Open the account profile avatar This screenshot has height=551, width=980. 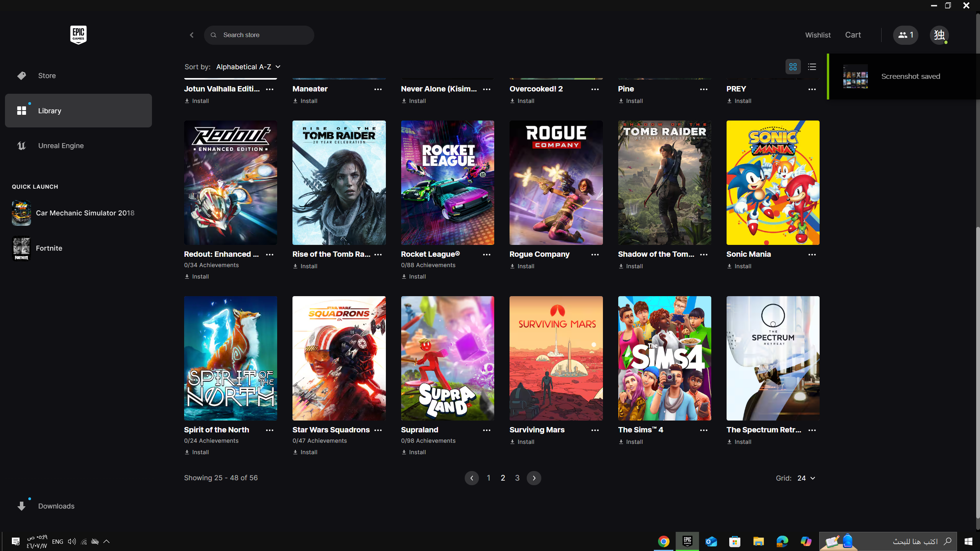point(939,35)
